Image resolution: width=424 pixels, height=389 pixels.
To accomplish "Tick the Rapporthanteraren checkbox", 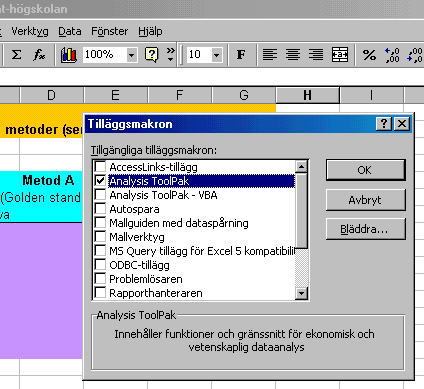I will pos(100,292).
